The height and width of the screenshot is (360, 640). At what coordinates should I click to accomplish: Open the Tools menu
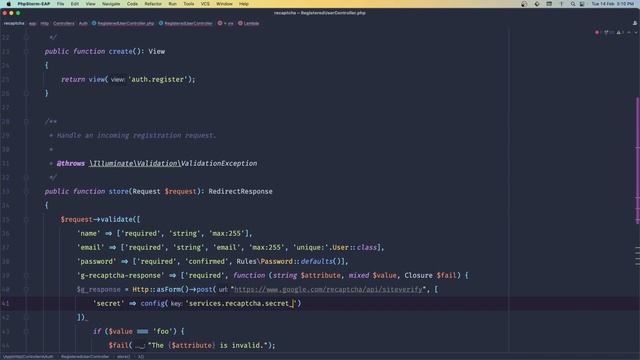pos(189,4)
